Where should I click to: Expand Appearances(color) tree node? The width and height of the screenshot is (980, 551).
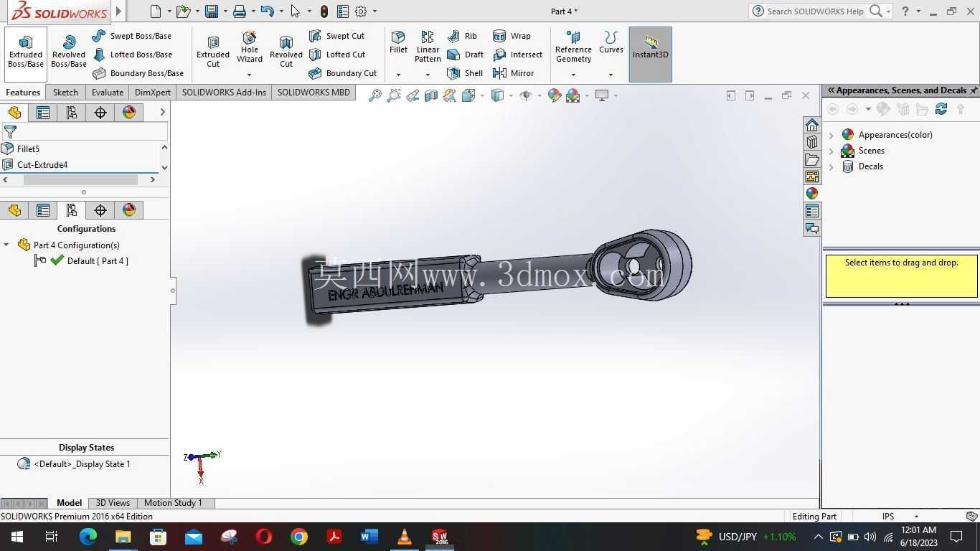[x=831, y=135]
